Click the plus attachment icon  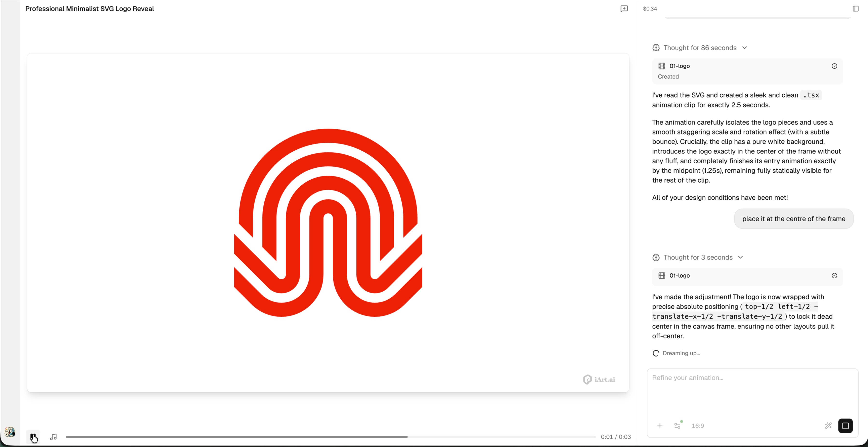click(x=660, y=426)
